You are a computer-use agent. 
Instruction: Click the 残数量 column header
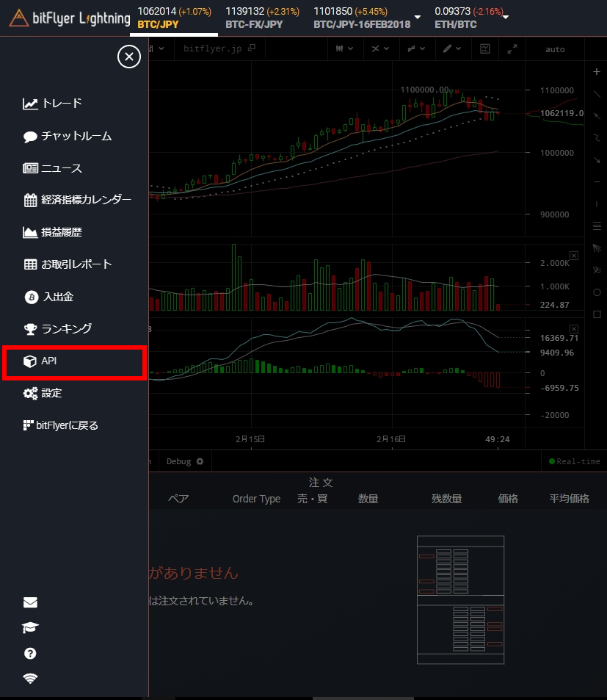pyautogui.click(x=446, y=499)
